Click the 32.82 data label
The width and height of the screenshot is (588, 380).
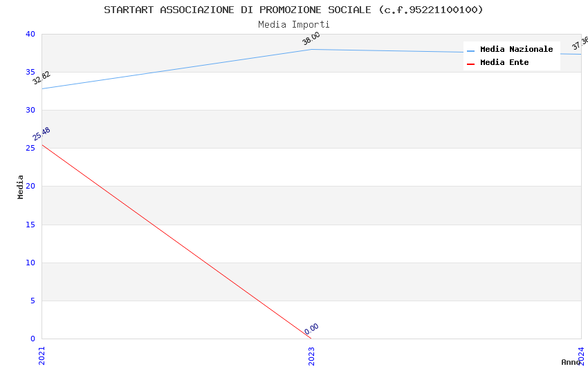pyautogui.click(x=42, y=78)
